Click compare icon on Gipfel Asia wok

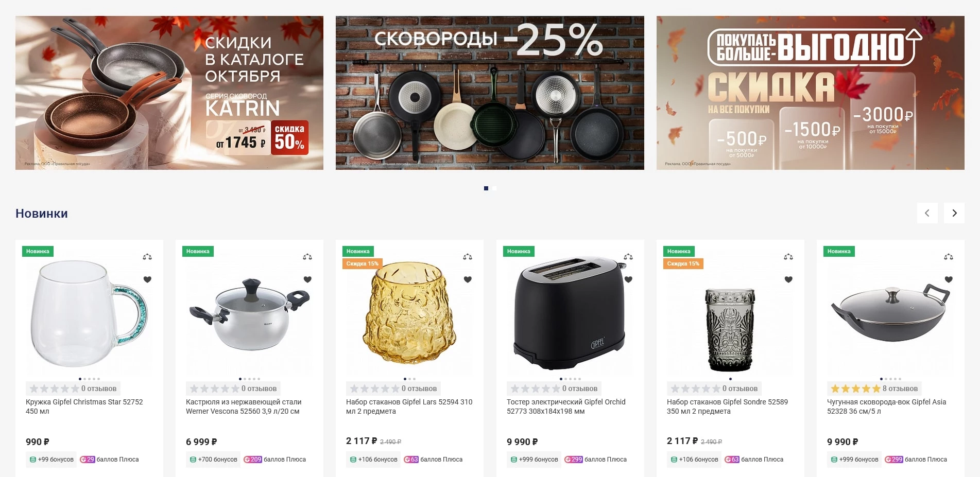[x=949, y=256]
